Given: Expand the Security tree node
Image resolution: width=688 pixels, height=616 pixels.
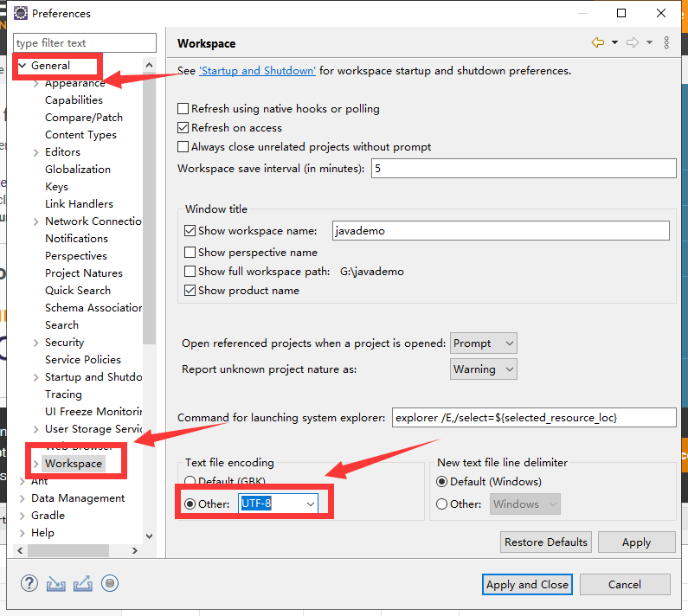Looking at the screenshot, I should pos(36,343).
